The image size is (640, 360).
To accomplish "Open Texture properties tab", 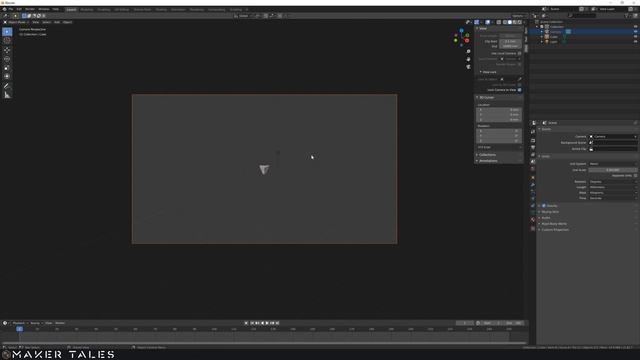I will pos(533,229).
